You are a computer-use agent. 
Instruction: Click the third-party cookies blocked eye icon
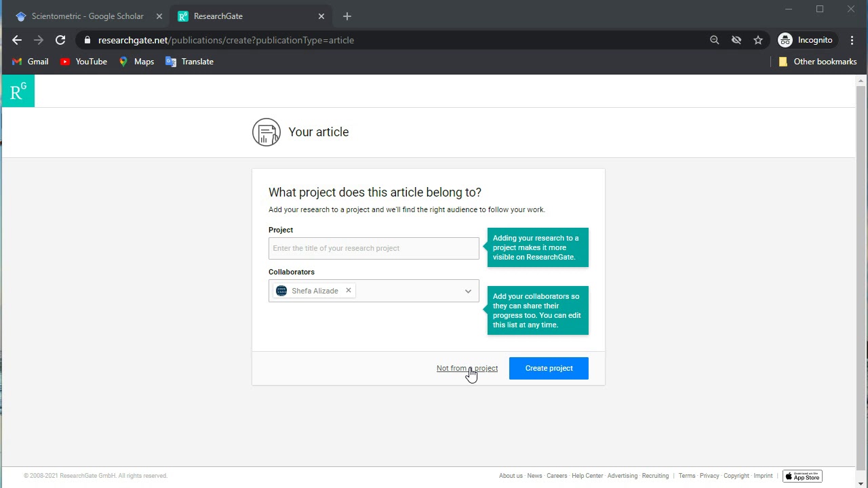(736, 40)
